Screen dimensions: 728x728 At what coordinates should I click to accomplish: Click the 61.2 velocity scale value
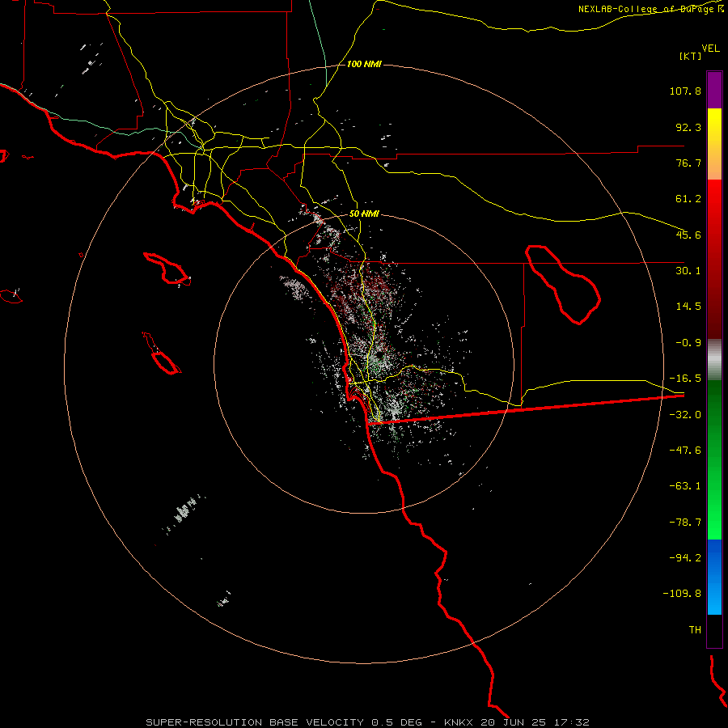click(688, 199)
